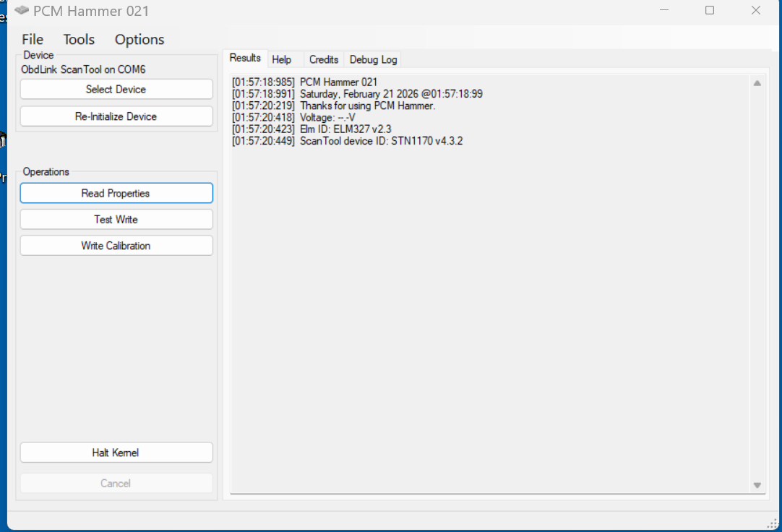
Task: Click the Write Calibration button
Action: tap(116, 246)
